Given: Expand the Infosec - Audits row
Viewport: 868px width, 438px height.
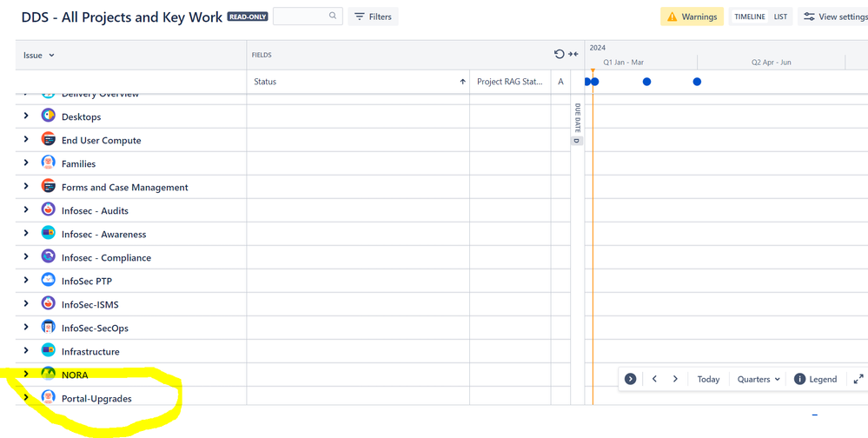Looking at the screenshot, I should 25,209.
